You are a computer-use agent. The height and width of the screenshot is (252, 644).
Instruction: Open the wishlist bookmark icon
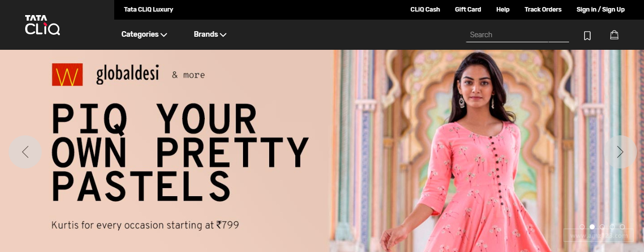point(587,35)
